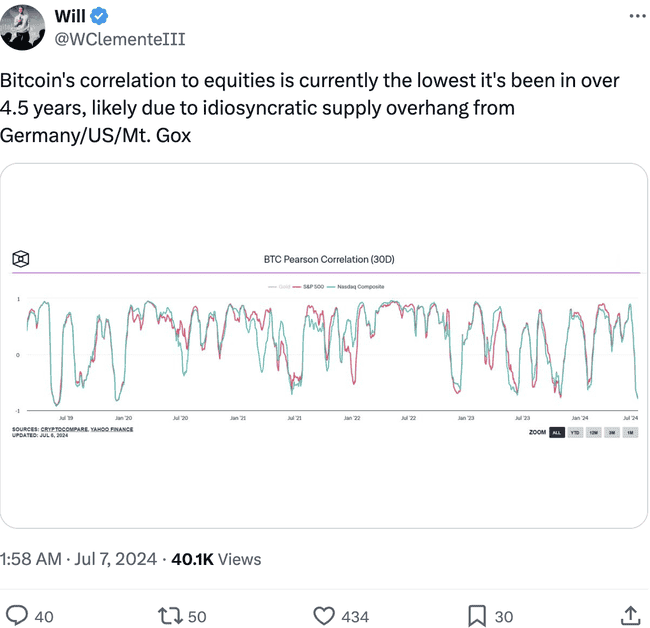The width and height of the screenshot is (650, 628).
Task: Select the YTD zoom range
Action: click(575, 432)
